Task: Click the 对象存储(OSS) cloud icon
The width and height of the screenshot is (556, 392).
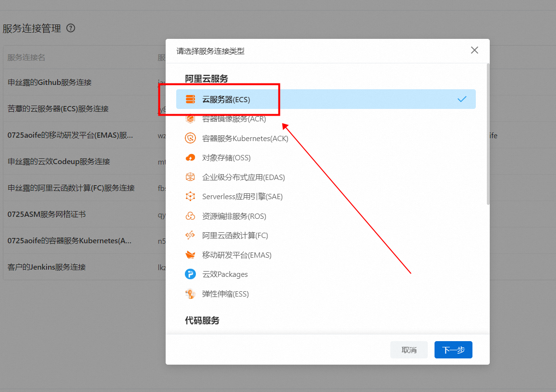Action: click(191, 158)
